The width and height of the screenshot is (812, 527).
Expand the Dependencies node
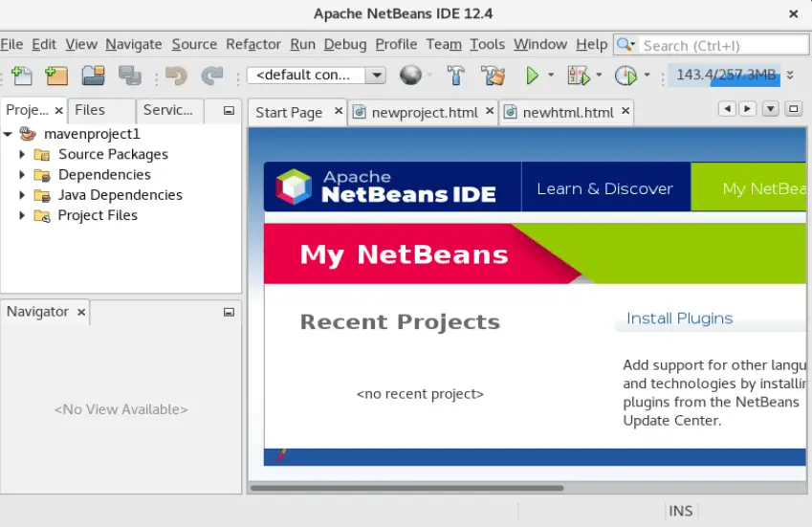coord(22,175)
